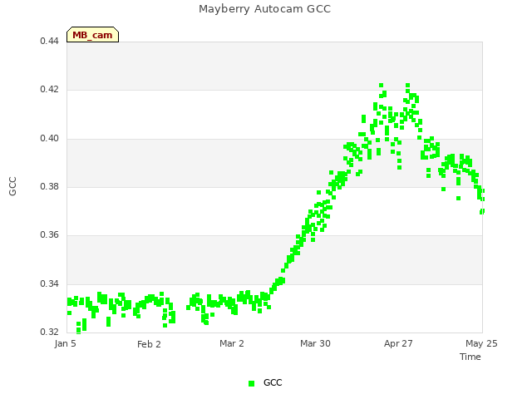This screenshot has height=399, width=532.
Task: Click the Mar 30 x-axis label
Action: [x=315, y=343]
